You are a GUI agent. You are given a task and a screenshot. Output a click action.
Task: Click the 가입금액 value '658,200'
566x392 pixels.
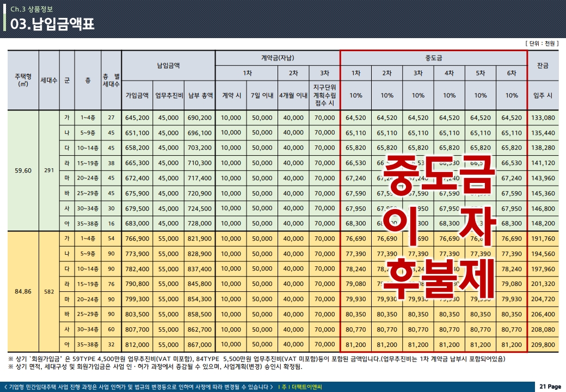pos(137,148)
